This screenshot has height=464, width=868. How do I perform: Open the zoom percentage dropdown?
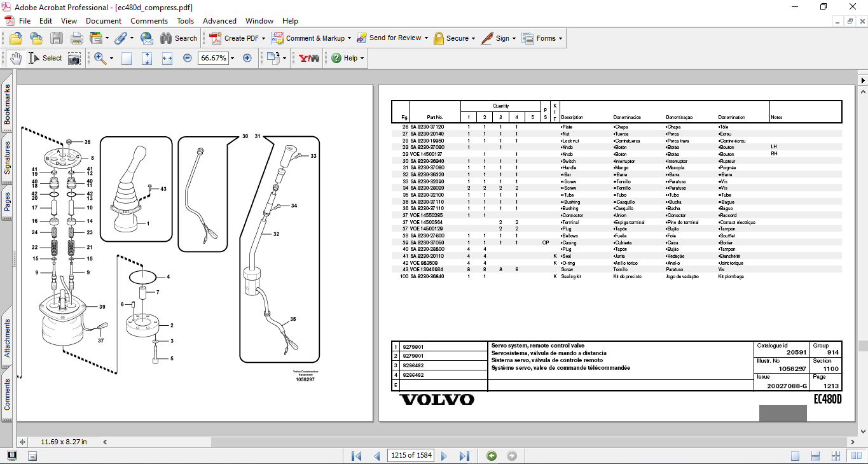pyautogui.click(x=232, y=58)
